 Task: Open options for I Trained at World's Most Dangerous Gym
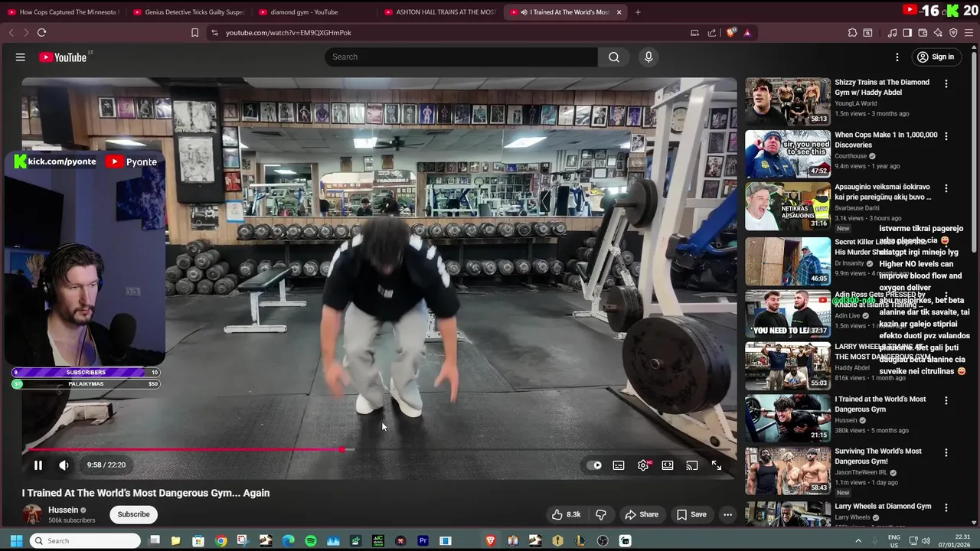946,400
